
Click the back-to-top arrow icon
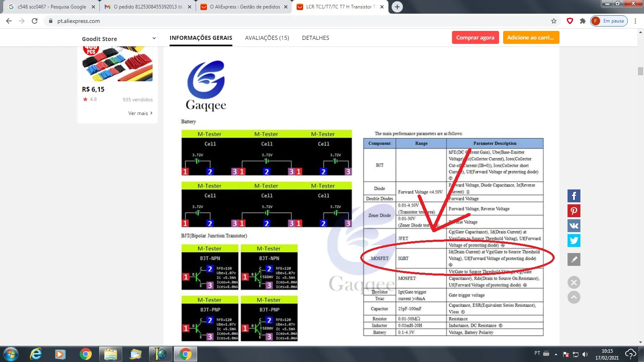pos(574,297)
